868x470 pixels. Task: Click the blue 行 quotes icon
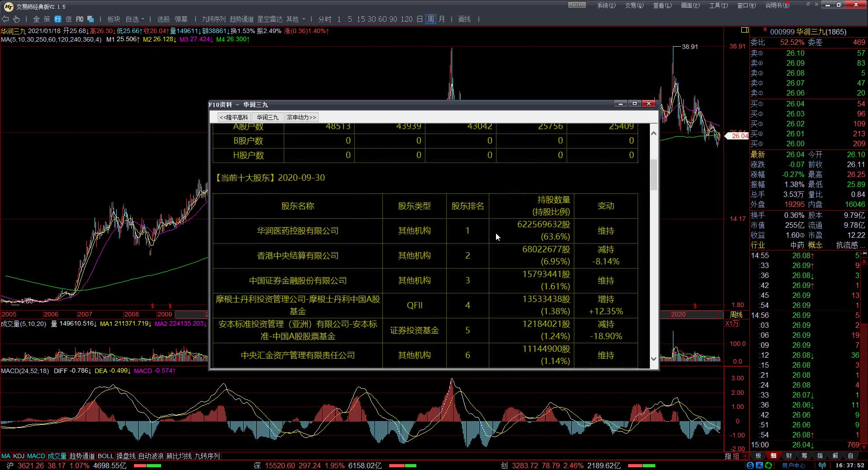(x=58, y=19)
